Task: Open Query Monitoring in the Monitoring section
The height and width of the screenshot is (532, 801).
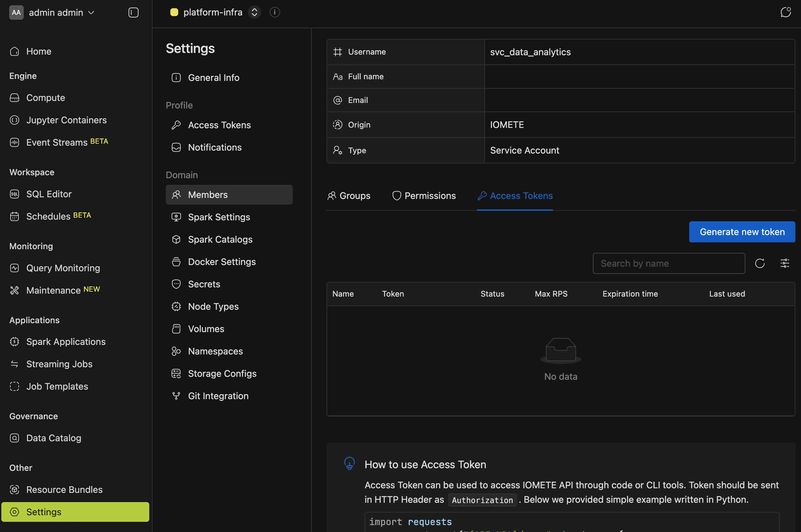Action: [x=63, y=268]
